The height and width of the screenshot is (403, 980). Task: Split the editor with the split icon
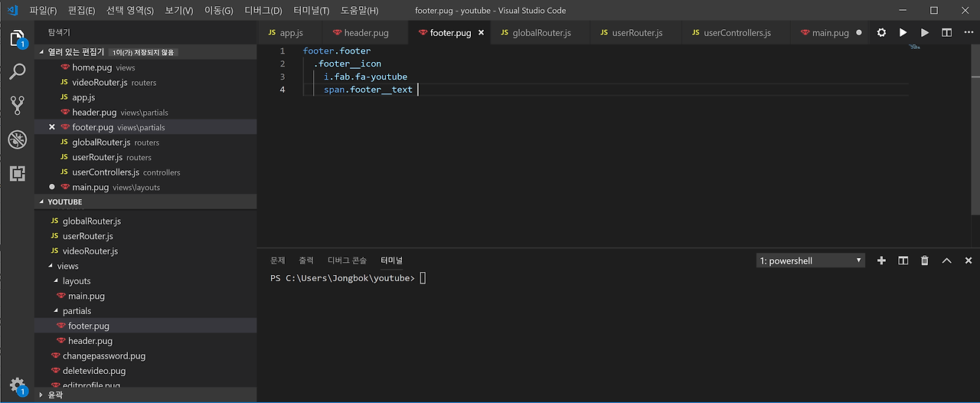click(947, 33)
